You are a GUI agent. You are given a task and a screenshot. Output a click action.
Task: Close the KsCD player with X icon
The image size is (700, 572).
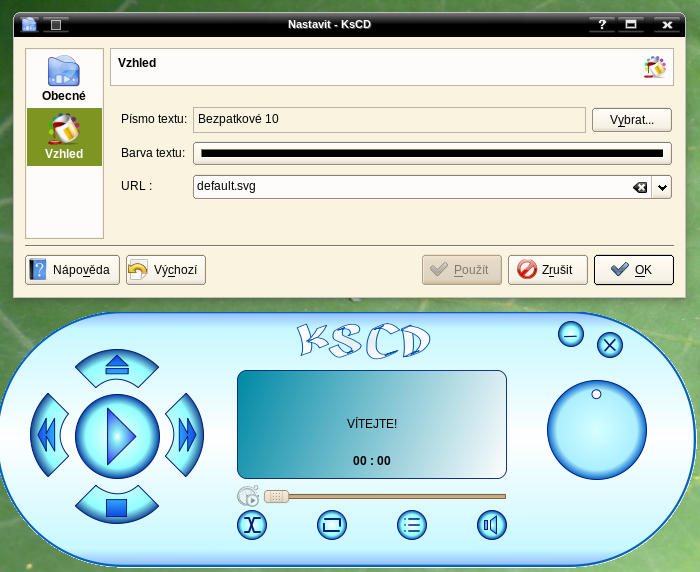(610, 345)
